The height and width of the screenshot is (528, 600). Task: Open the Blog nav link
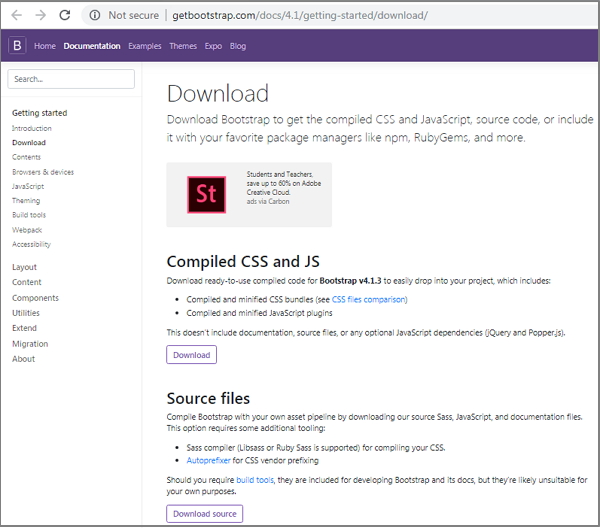238,46
